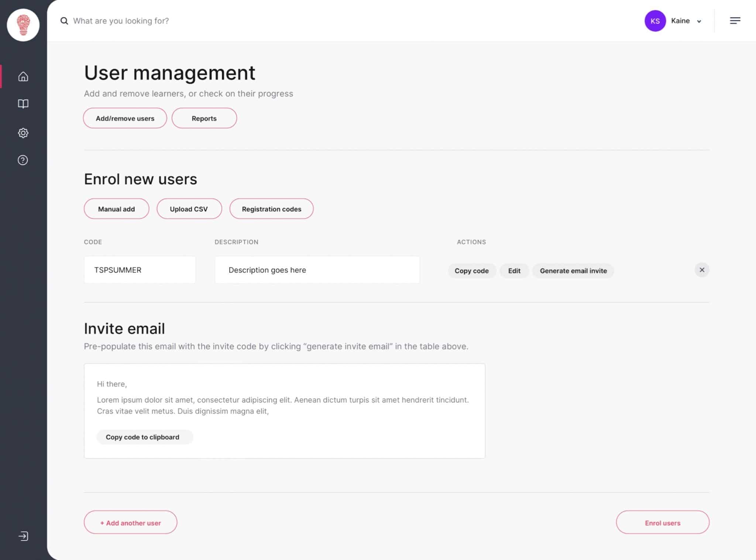Click the search magnifier icon

[64, 21]
